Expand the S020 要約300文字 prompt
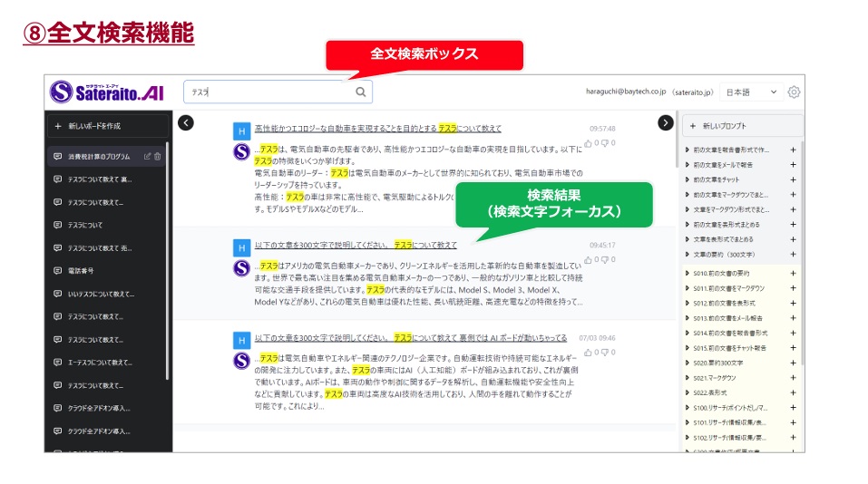 coord(687,363)
